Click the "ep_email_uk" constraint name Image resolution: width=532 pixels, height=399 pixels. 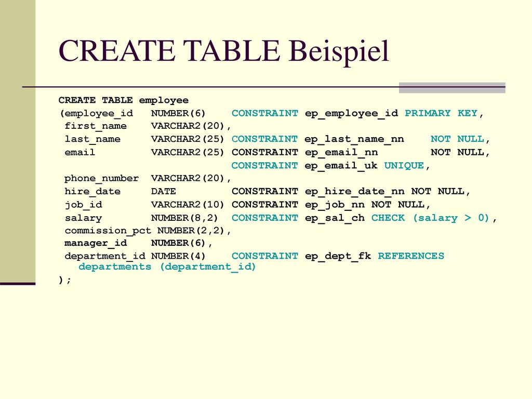tap(341, 166)
